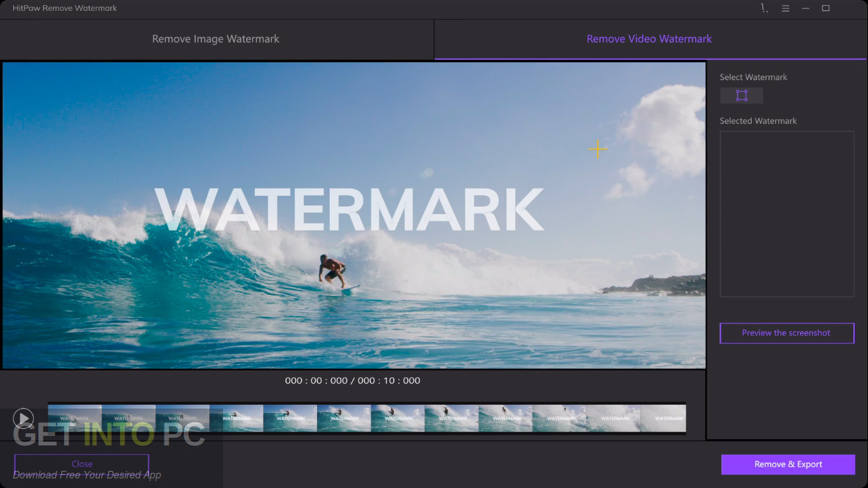Click the Download Free Your Desired App link
868x488 pixels.
click(86, 475)
